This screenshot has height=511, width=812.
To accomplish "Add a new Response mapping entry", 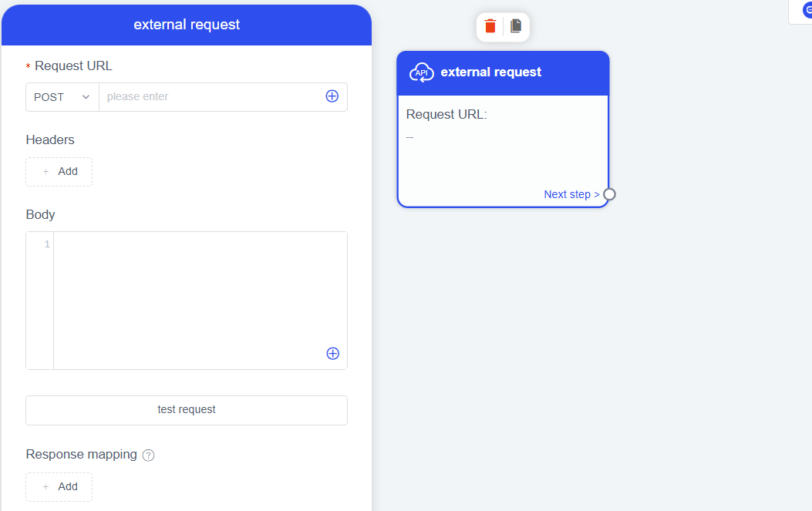I will click(x=59, y=487).
